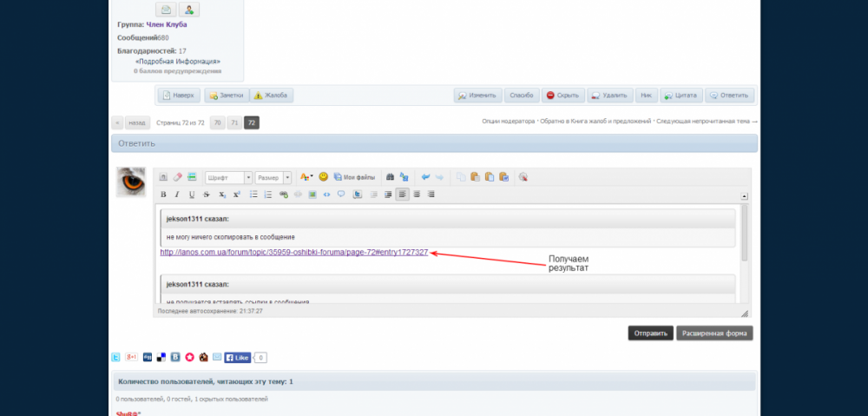This screenshot has height=416, width=868.
Task: Share on Twitter via the bird icon
Action: coord(116,357)
